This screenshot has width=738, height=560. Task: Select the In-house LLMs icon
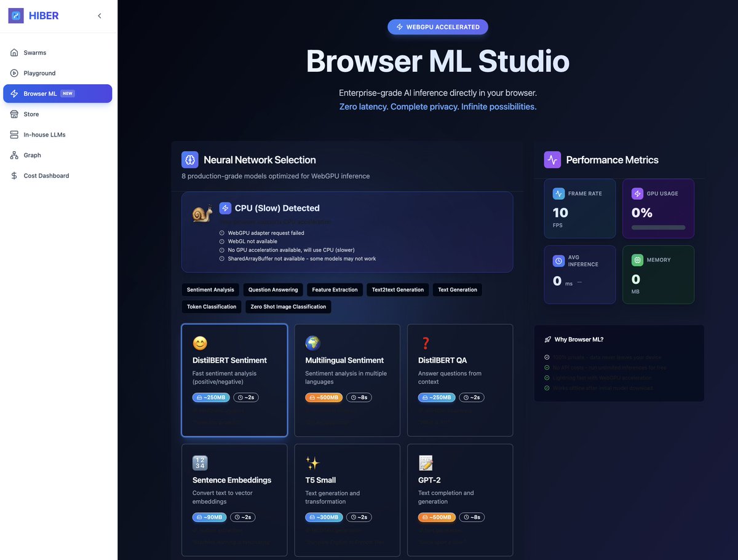[13, 134]
